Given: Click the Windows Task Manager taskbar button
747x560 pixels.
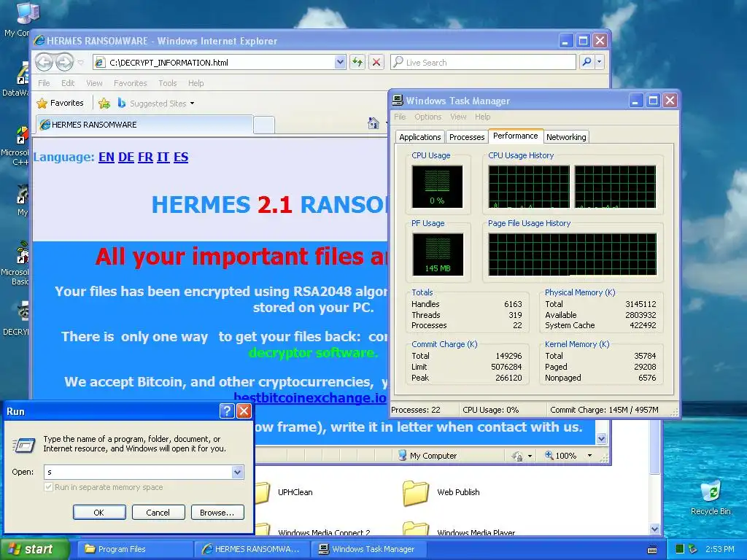Looking at the screenshot, I should pos(370,549).
